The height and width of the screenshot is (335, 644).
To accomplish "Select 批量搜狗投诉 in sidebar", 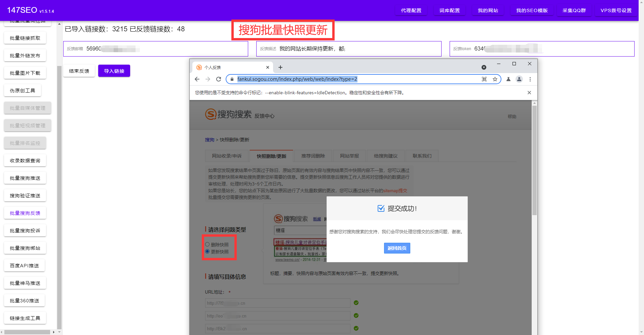I will tap(25, 231).
